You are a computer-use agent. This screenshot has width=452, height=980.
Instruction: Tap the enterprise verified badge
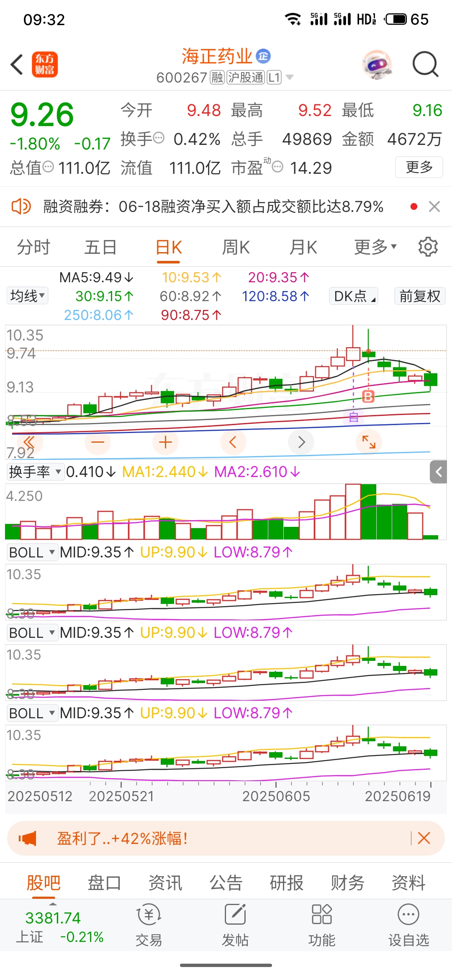264,56
